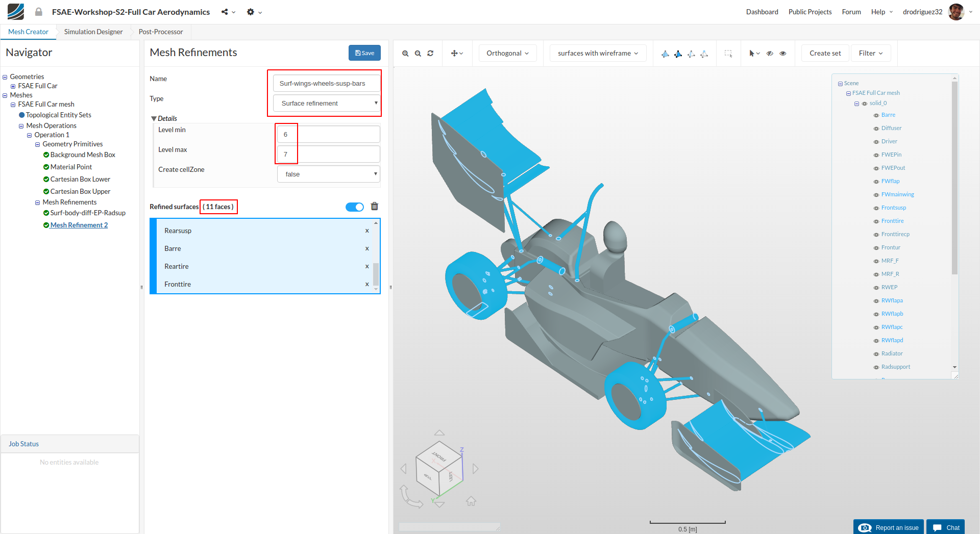The width and height of the screenshot is (980, 534).
Task: Toggle visibility of solid_0 in scene tree
Action: [865, 104]
